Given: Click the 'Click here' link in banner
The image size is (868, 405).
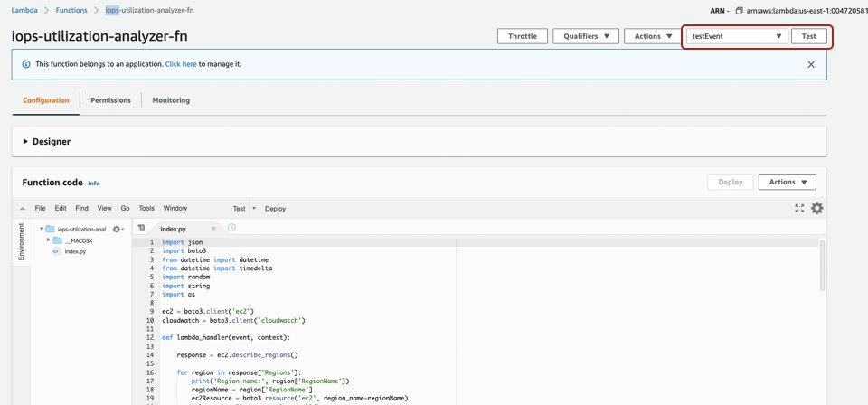Looking at the screenshot, I should point(181,64).
